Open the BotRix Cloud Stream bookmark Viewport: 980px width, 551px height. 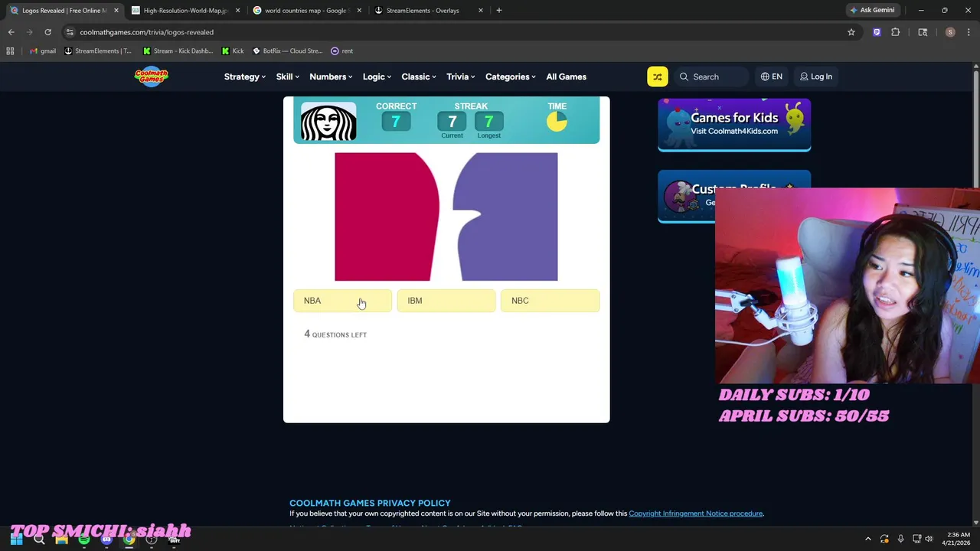pyautogui.click(x=288, y=51)
